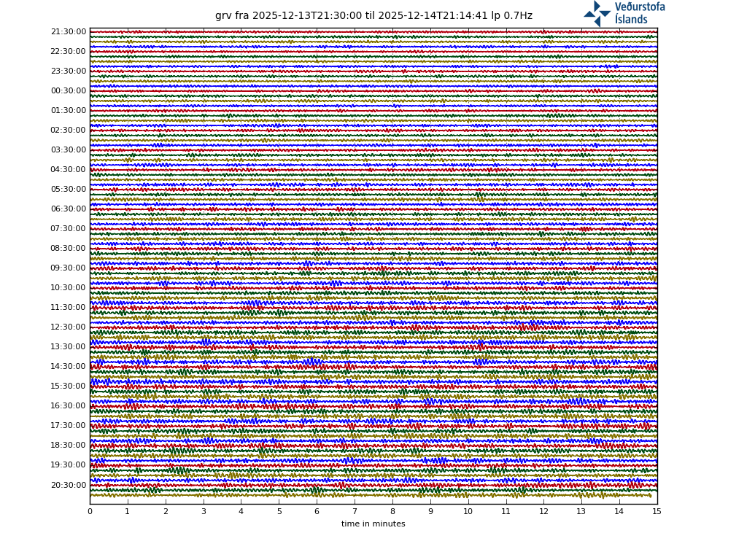Select the 15:30:00 row label
Image resolution: width=747 pixels, height=560 pixels.
pyautogui.click(x=69, y=386)
